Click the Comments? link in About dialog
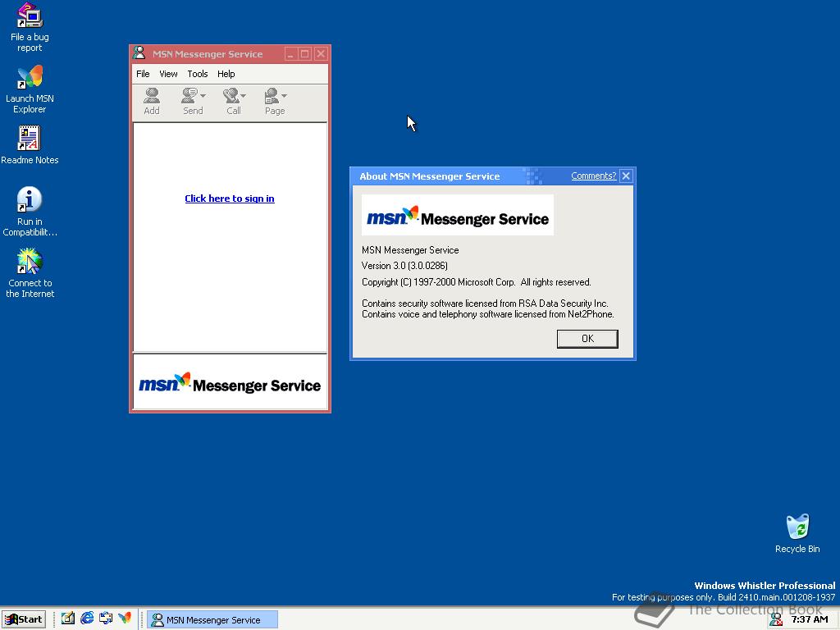Screen dimensions: 840x630 pyautogui.click(x=594, y=176)
